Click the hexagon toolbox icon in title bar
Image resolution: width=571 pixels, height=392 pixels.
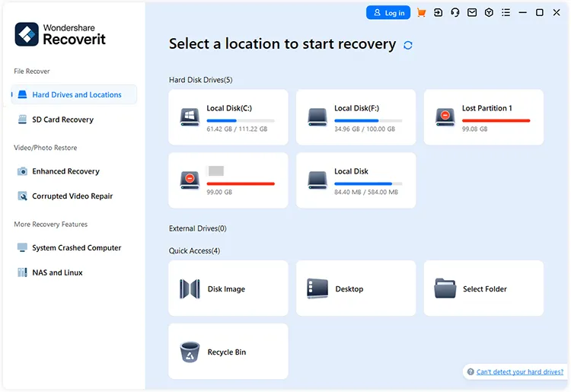(489, 13)
